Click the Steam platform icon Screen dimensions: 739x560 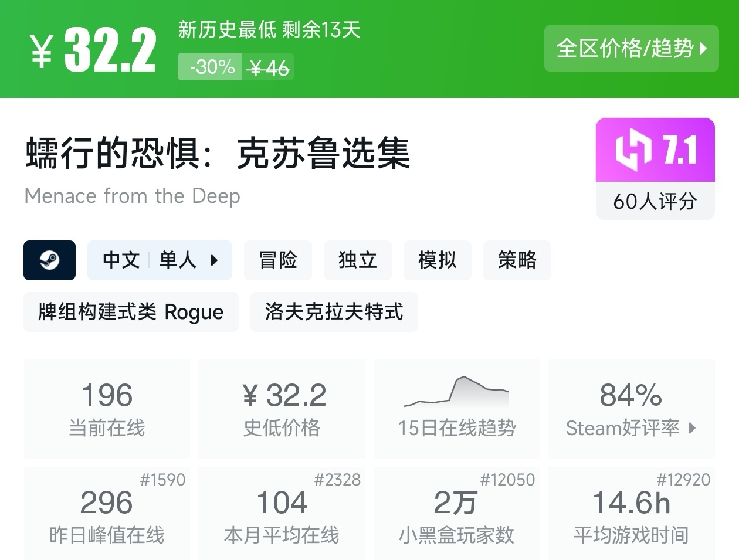49,260
